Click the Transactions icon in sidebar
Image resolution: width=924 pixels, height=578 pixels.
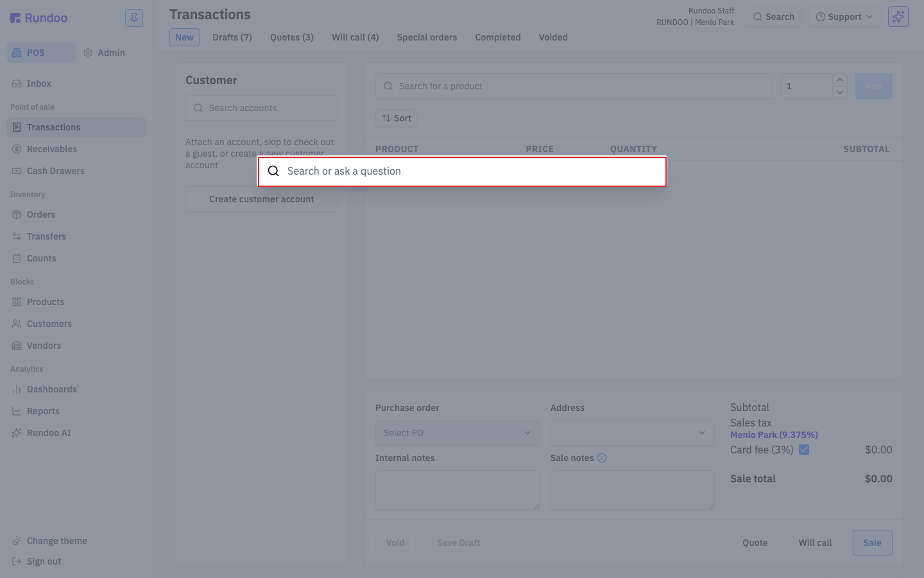click(17, 127)
